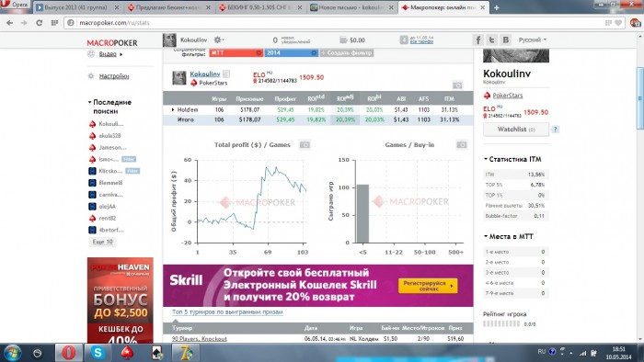Sort by the Профит column header
This screenshot has width=644, height=362.
[285, 99]
